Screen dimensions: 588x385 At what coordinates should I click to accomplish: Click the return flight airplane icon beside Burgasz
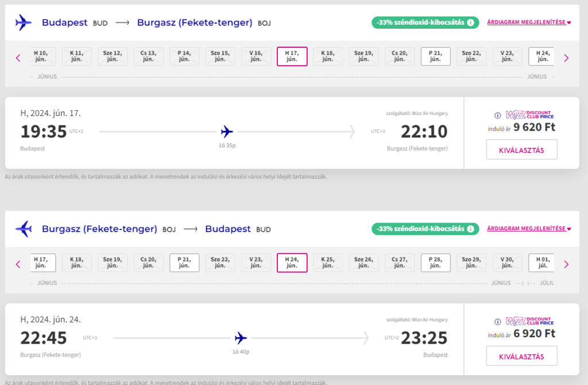(x=24, y=229)
